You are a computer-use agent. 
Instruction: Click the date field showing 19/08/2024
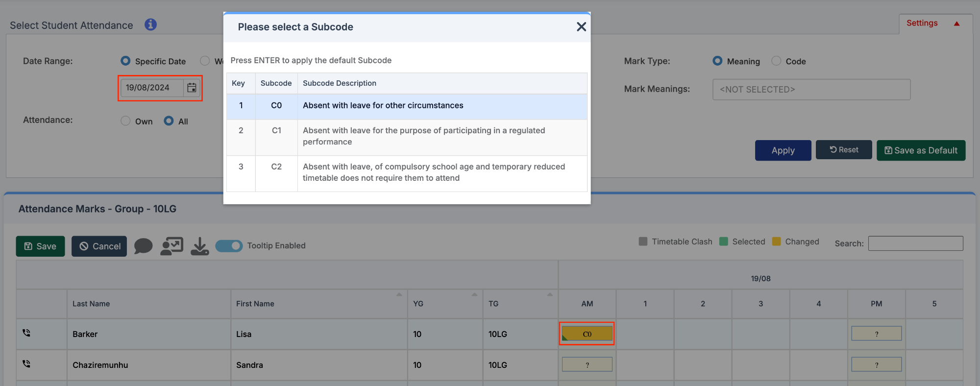(152, 88)
